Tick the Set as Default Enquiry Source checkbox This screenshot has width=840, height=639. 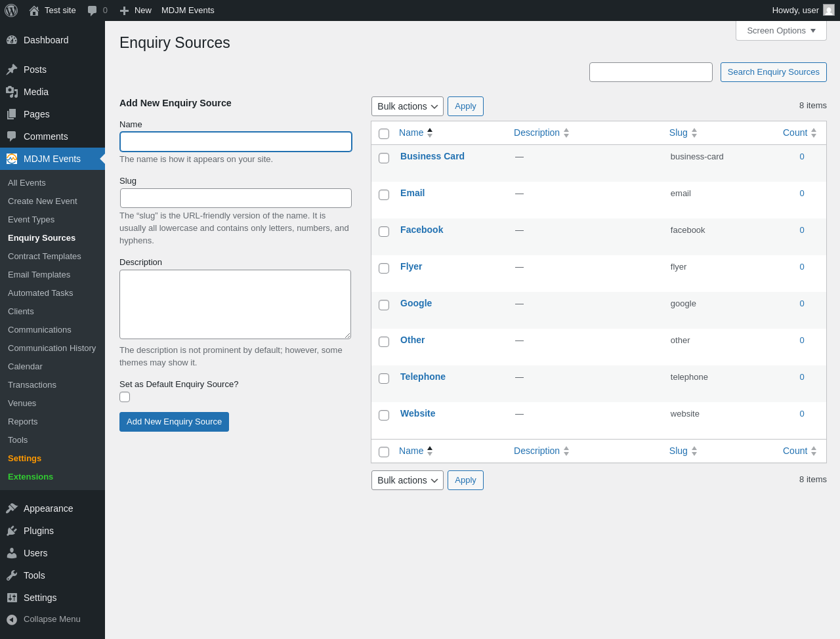(x=125, y=397)
